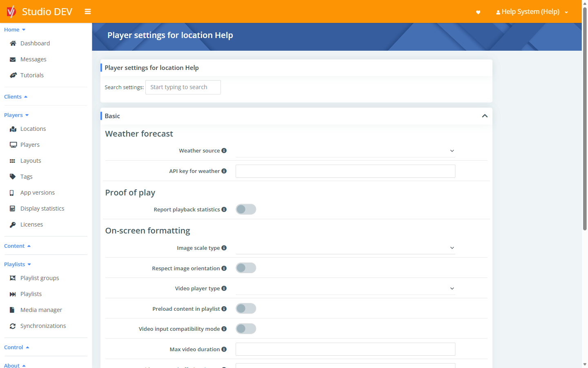Open the Licenses link

click(x=31, y=224)
